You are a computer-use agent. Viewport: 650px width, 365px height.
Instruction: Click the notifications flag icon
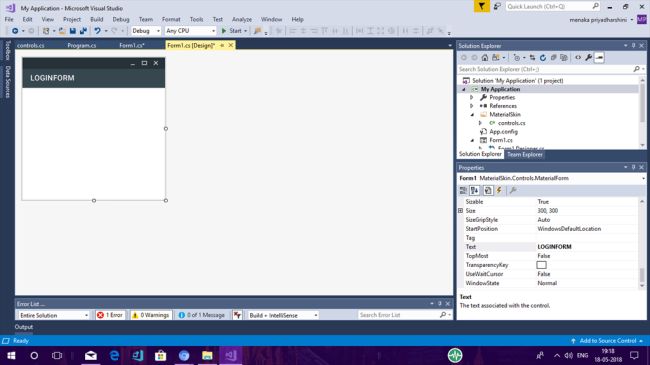point(482,6)
